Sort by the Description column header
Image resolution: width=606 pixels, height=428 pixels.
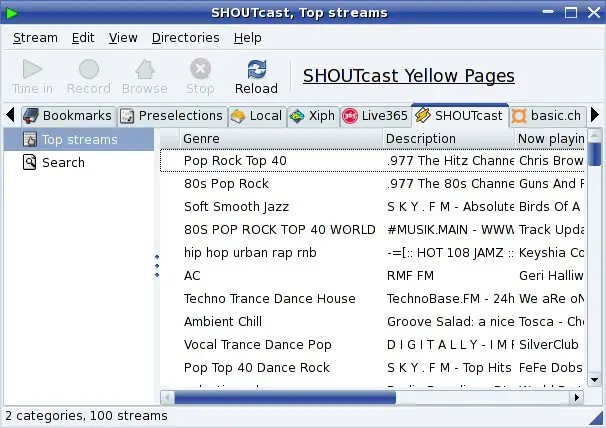[448, 138]
